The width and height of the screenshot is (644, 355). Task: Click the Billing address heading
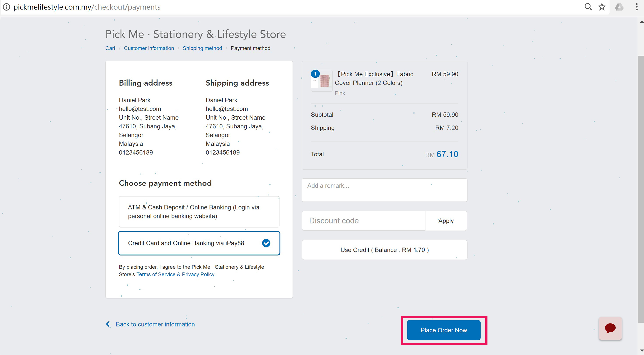[x=146, y=83]
